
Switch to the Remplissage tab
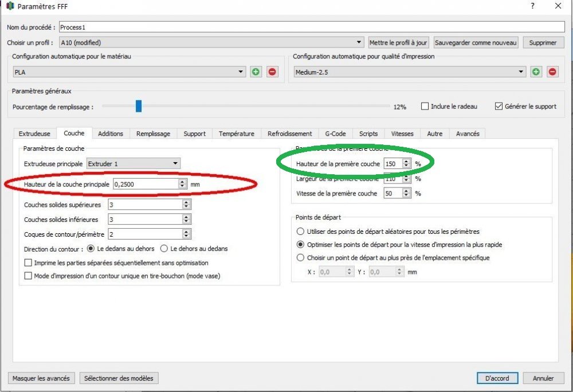[x=153, y=134]
